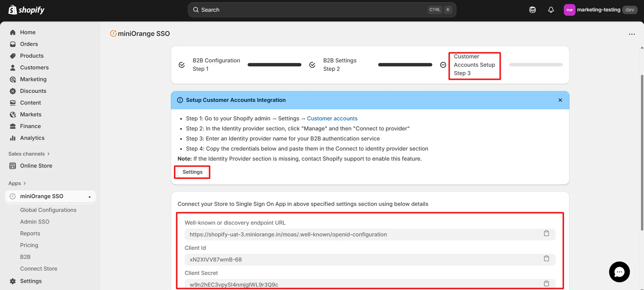Open the marketing-testing account menu

600,10
